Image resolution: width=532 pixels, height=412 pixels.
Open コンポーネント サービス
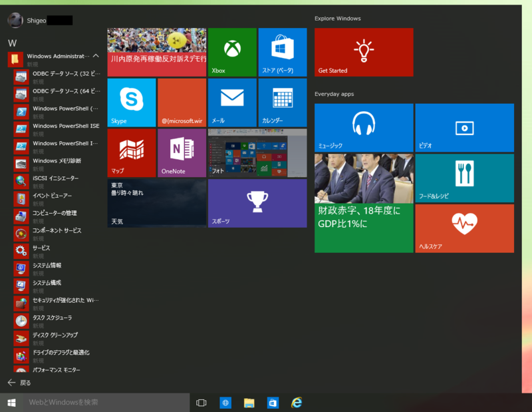(57, 234)
